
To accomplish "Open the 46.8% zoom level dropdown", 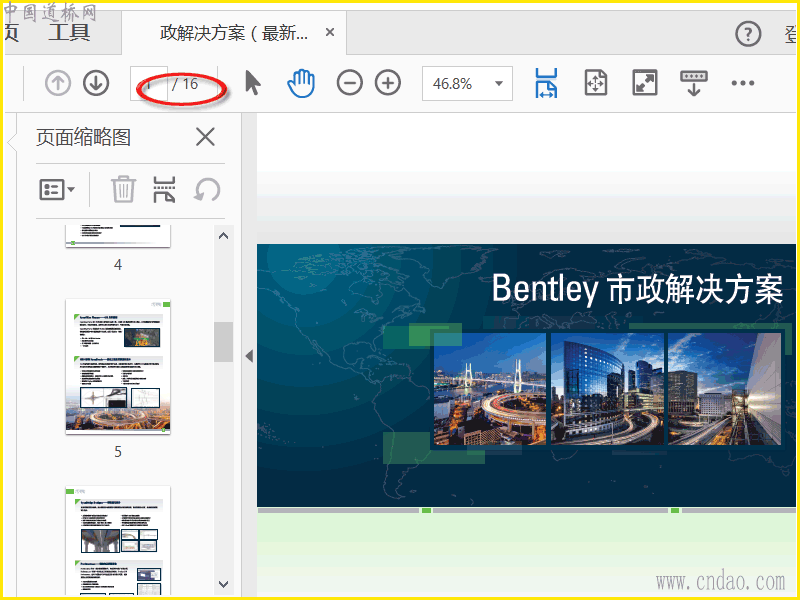I will point(467,83).
